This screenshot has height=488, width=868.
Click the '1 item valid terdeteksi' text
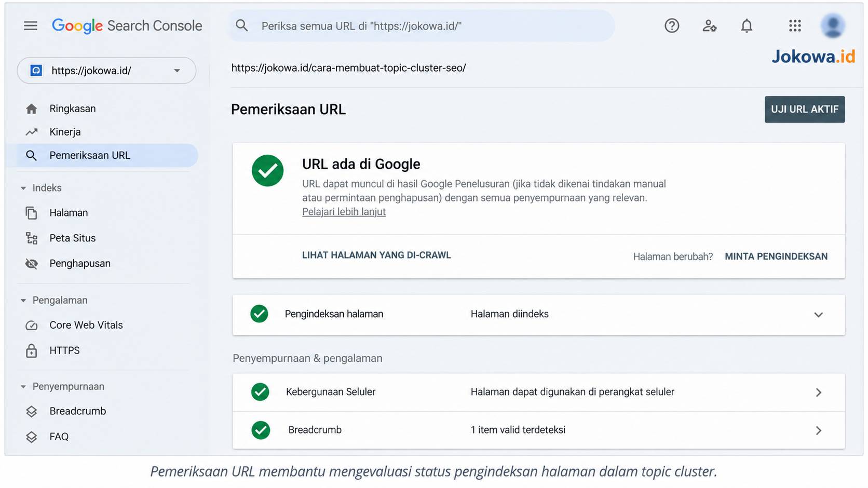(x=518, y=430)
